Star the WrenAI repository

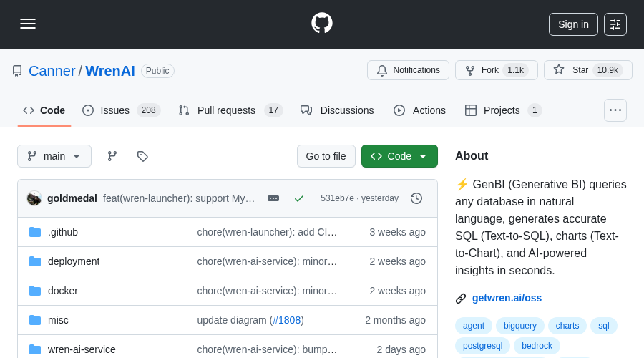587,70
